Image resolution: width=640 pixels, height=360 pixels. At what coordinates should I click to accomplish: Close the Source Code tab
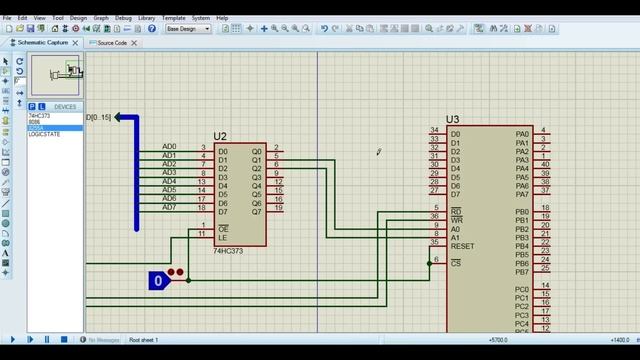[x=134, y=43]
